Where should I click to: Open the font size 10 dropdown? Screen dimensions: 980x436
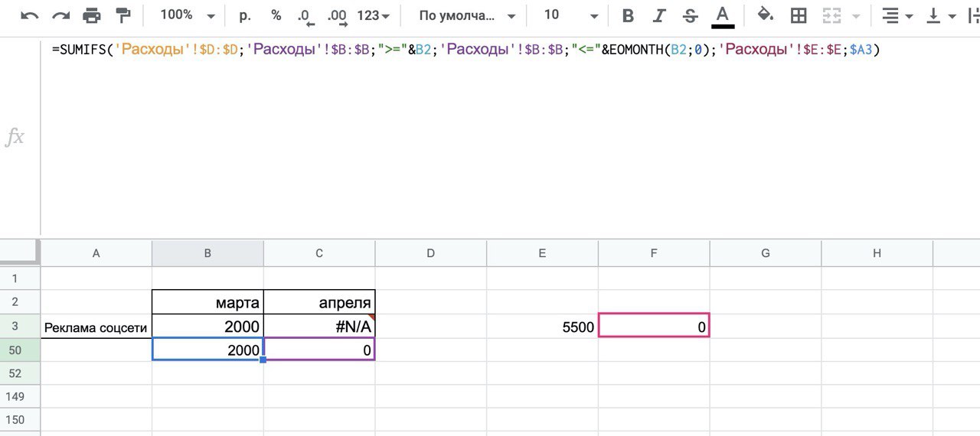pyautogui.click(x=570, y=15)
